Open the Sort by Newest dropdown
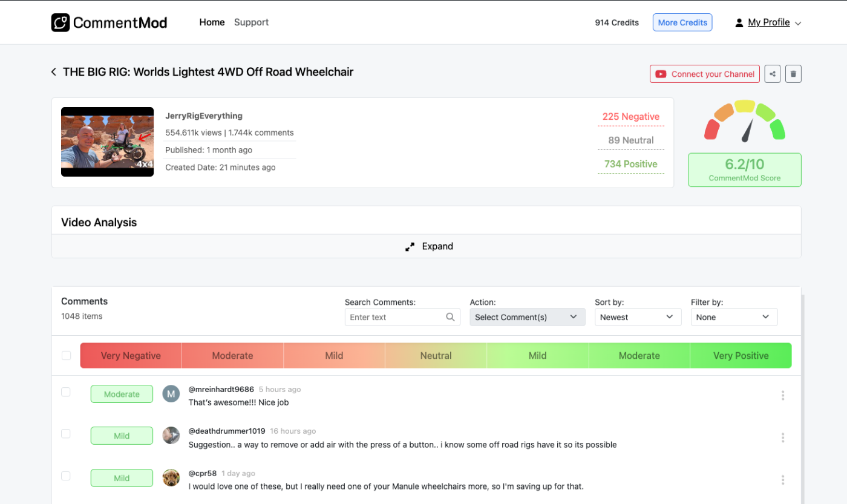The width and height of the screenshot is (847, 504). (638, 317)
